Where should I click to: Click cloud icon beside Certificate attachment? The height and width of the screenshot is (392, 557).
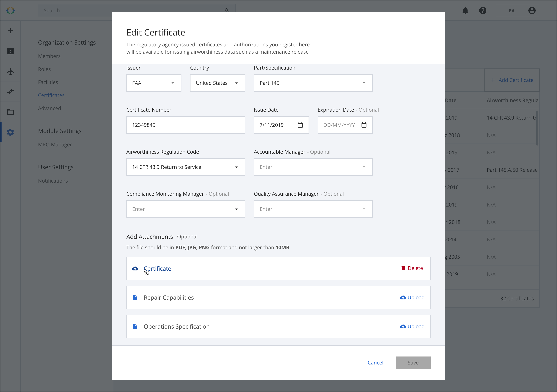point(135,268)
